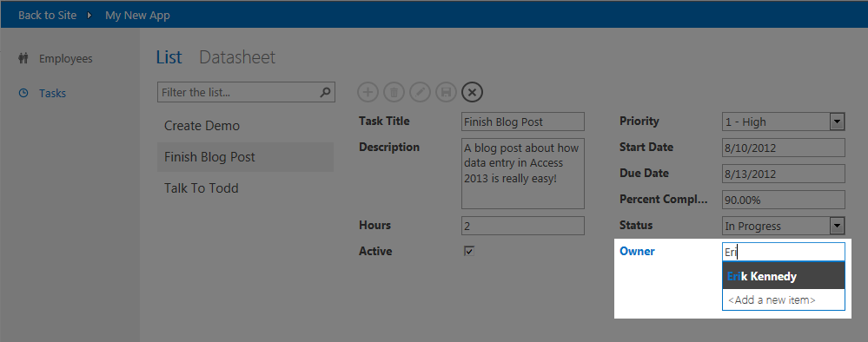
Task: Click the Save floppy disk icon
Action: pyautogui.click(x=447, y=92)
